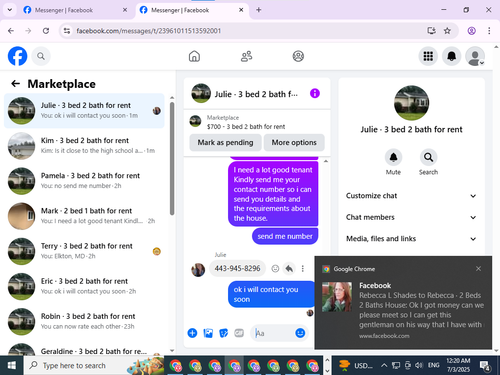Click the Aa message input field
The image size is (500, 375).
[x=273, y=333]
